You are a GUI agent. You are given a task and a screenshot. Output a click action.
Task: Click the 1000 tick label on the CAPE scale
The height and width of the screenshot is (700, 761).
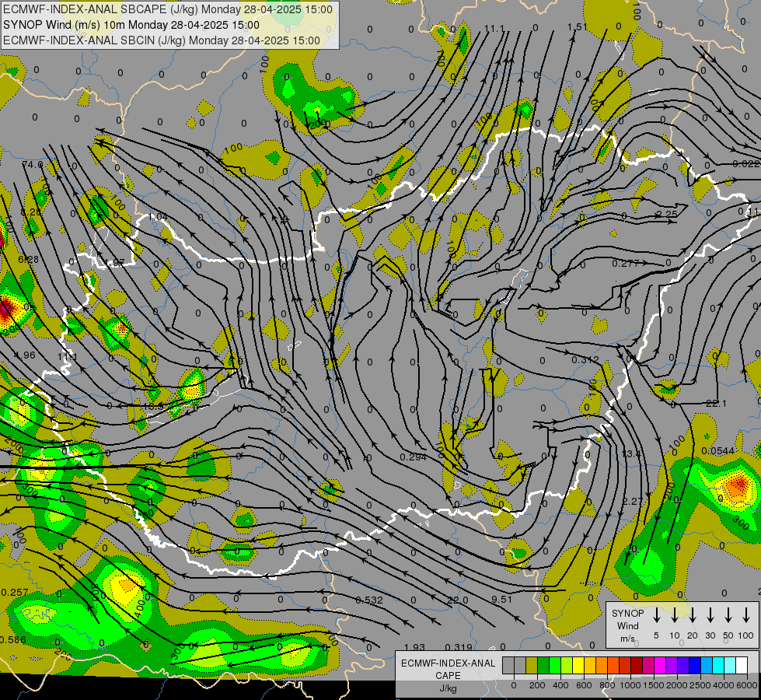point(630,685)
